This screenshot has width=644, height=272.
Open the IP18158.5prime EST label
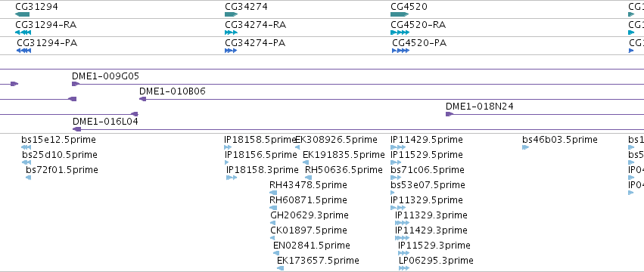point(260,140)
